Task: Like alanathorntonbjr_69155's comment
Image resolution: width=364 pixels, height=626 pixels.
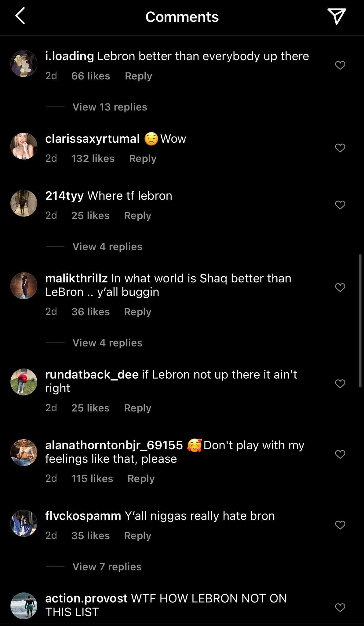Action: pyautogui.click(x=340, y=455)
